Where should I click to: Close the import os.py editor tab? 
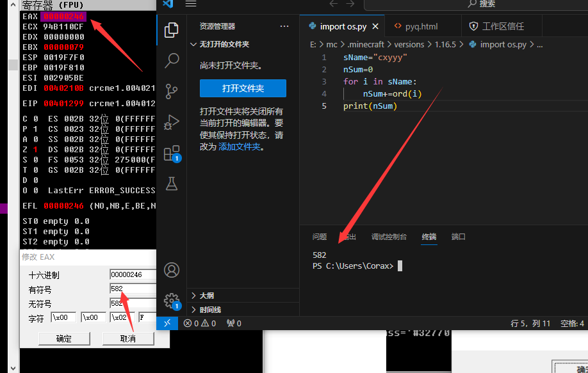[x=375, y=27]
